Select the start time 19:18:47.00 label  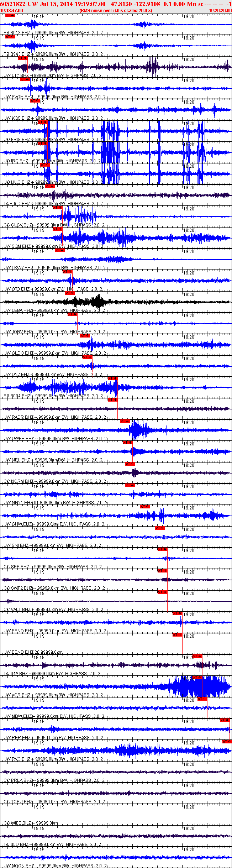pos(12,11)
